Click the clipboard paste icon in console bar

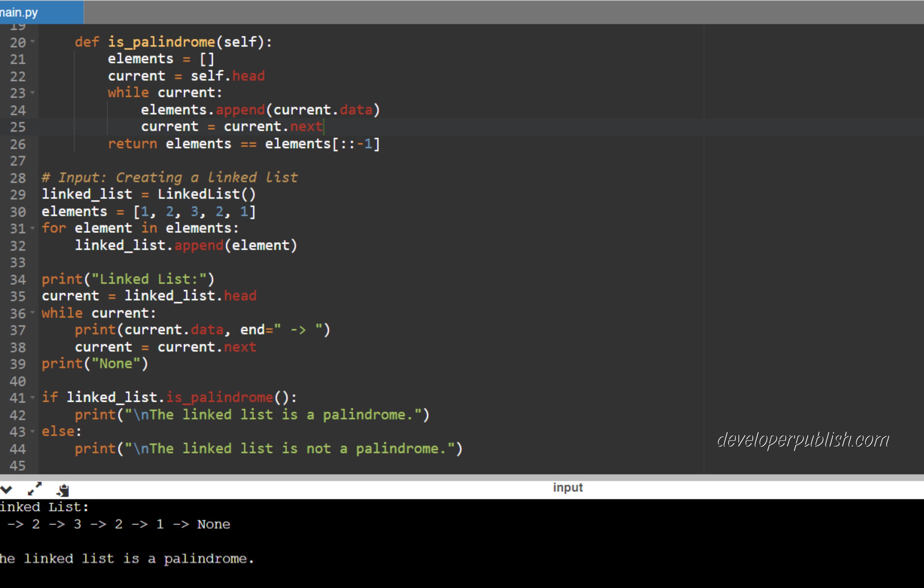[x=63, y=490]
